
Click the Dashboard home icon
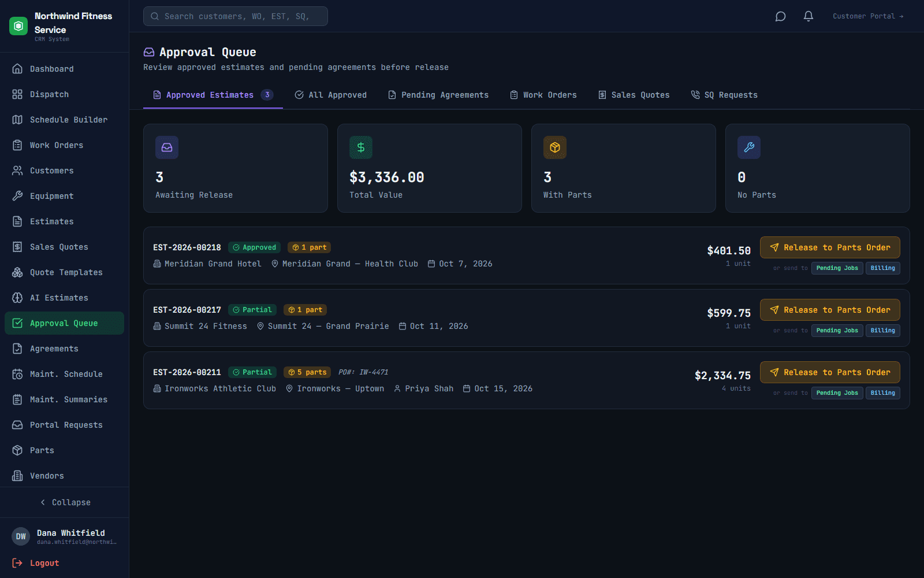point(17,69)
